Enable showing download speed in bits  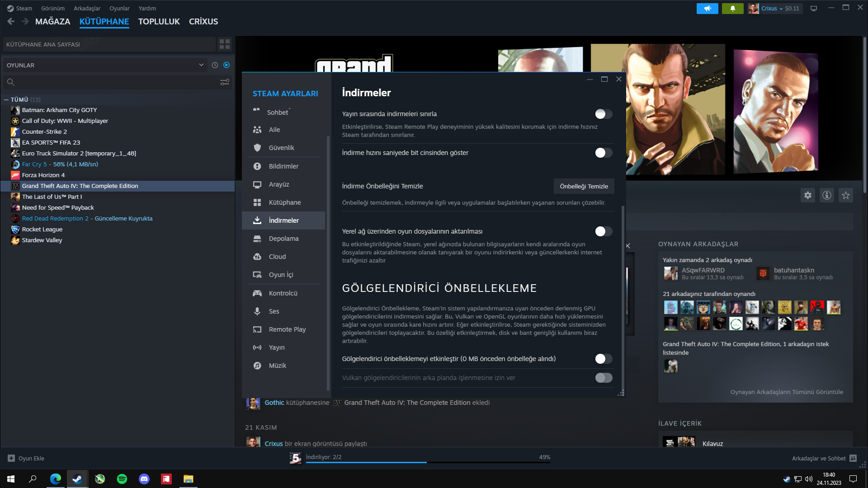(603, 153)
